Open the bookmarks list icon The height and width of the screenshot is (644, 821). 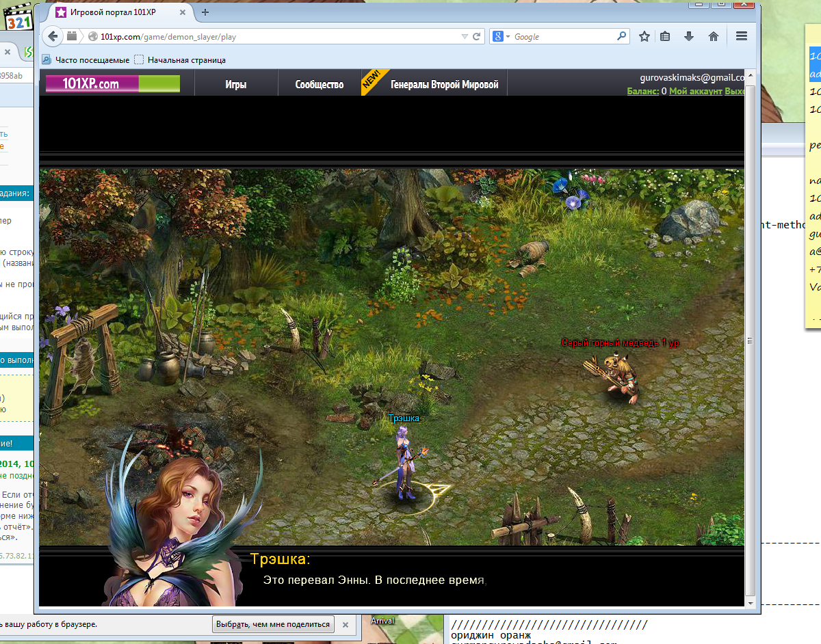coord(665,37)
